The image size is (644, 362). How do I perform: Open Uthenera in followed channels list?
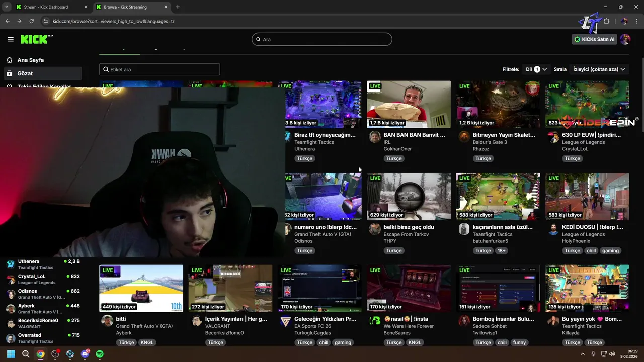pos(42,264)
